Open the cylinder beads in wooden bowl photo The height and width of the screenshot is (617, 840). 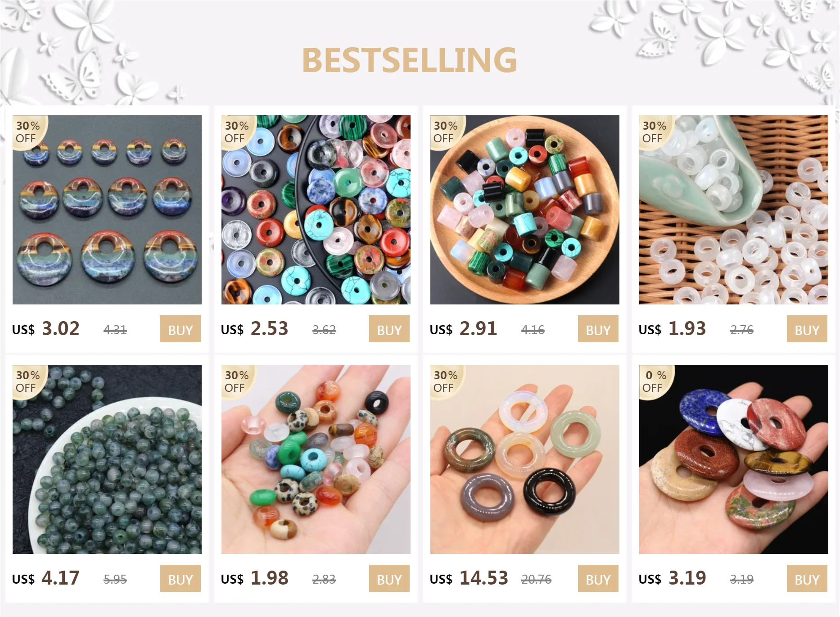click(x=525, y=210)
